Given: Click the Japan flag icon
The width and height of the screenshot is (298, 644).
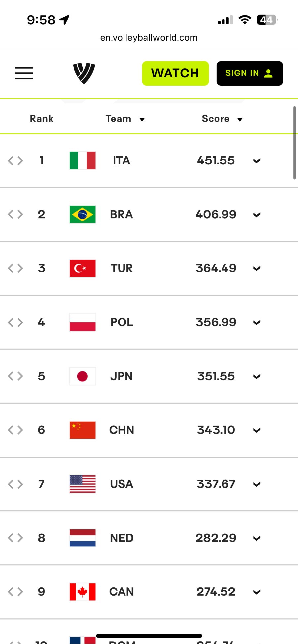Looking at the screenshot, I should (82, 376).
